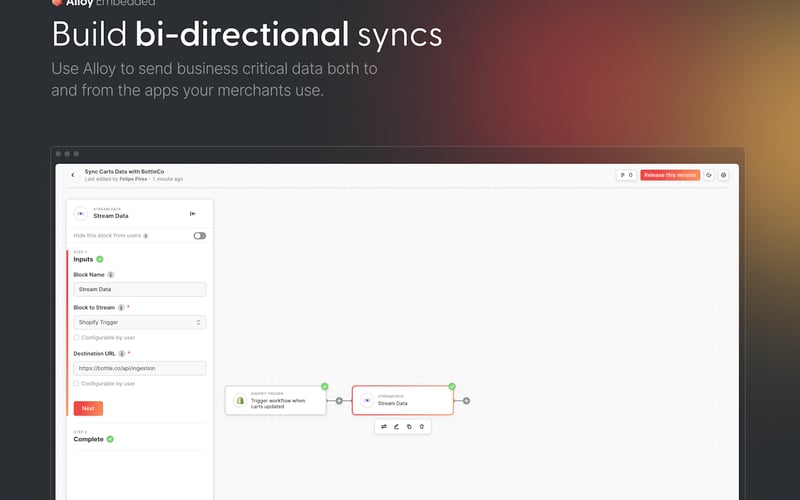Image resolution: width=800 pixels, height=500 pixels.
Task: Click green checkmark on Stream Data block
Action: 452,386
